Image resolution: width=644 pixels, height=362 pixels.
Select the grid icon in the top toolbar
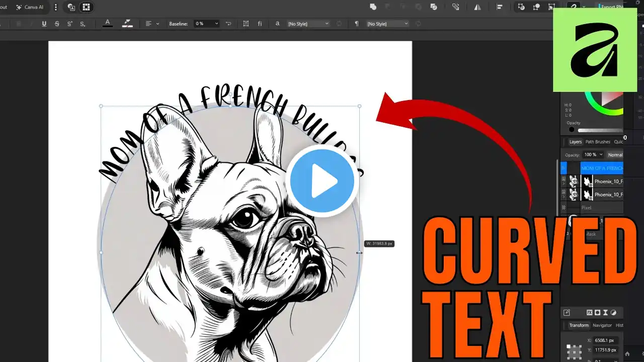click(86, 8)
